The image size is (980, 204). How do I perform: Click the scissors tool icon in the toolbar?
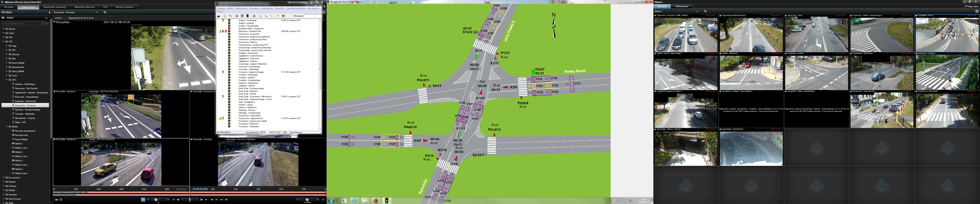tap(254, 16)
